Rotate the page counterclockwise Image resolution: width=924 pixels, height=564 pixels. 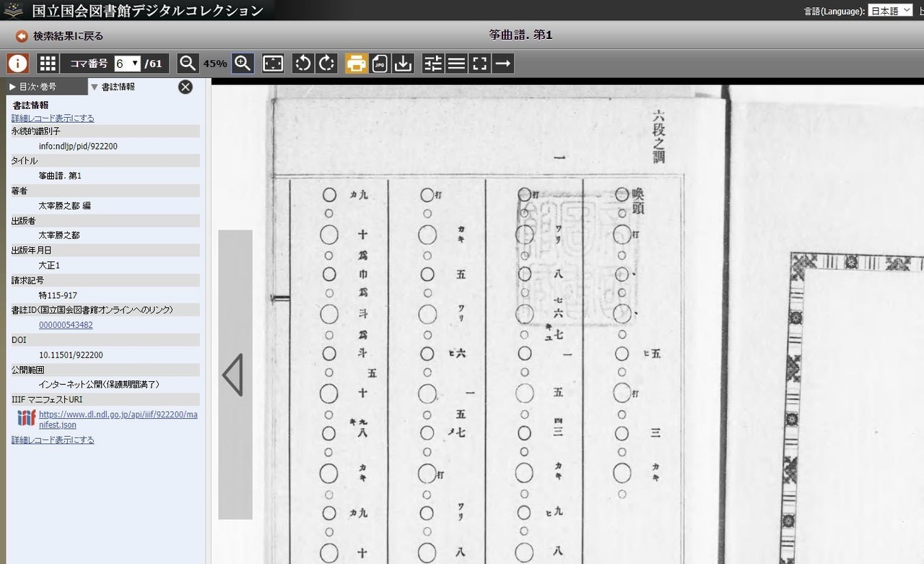tap(303, 64)
